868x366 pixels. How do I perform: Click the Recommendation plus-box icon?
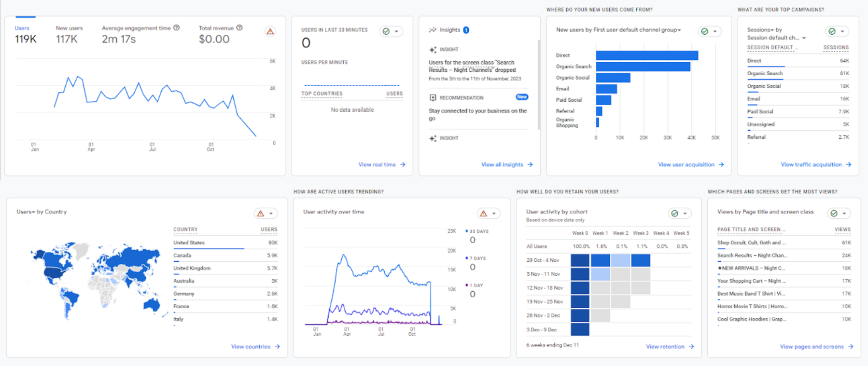pos(433,97)
